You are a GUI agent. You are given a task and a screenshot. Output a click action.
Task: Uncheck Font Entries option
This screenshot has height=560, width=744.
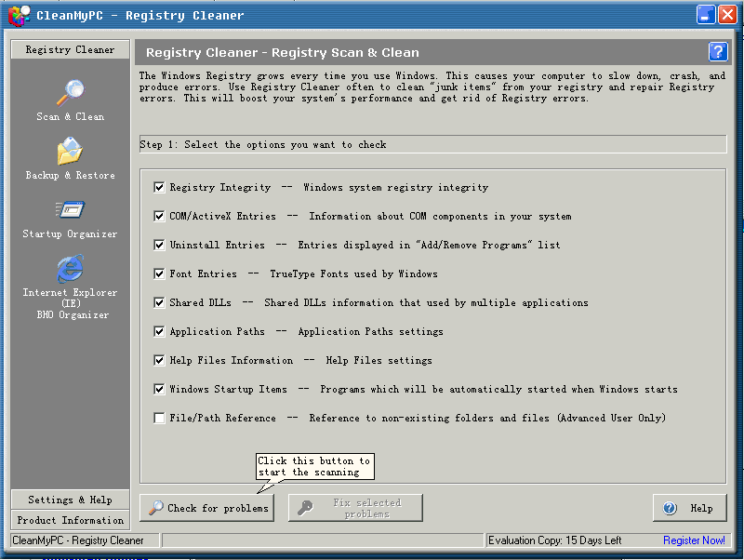click(x=159, y=273)
